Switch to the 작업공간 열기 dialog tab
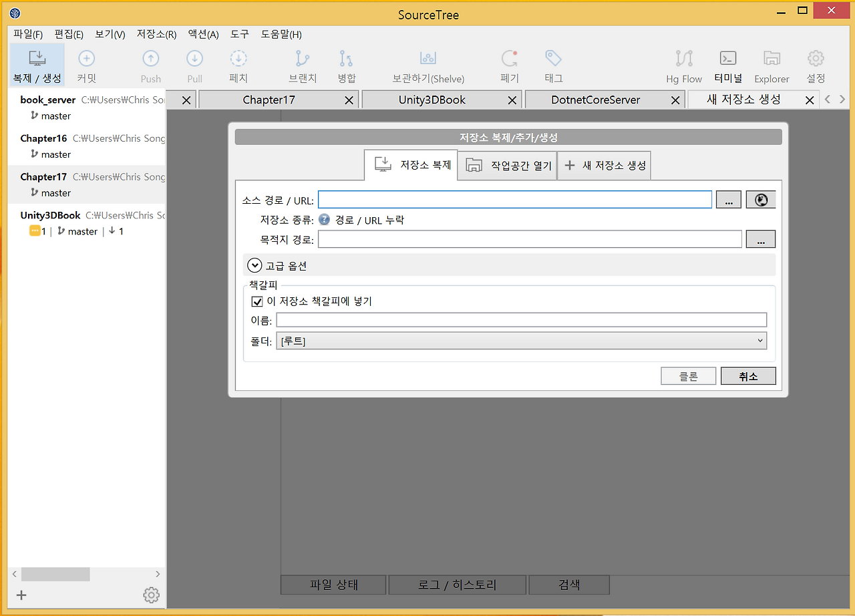The image size is (855, 616). [507, 165]
